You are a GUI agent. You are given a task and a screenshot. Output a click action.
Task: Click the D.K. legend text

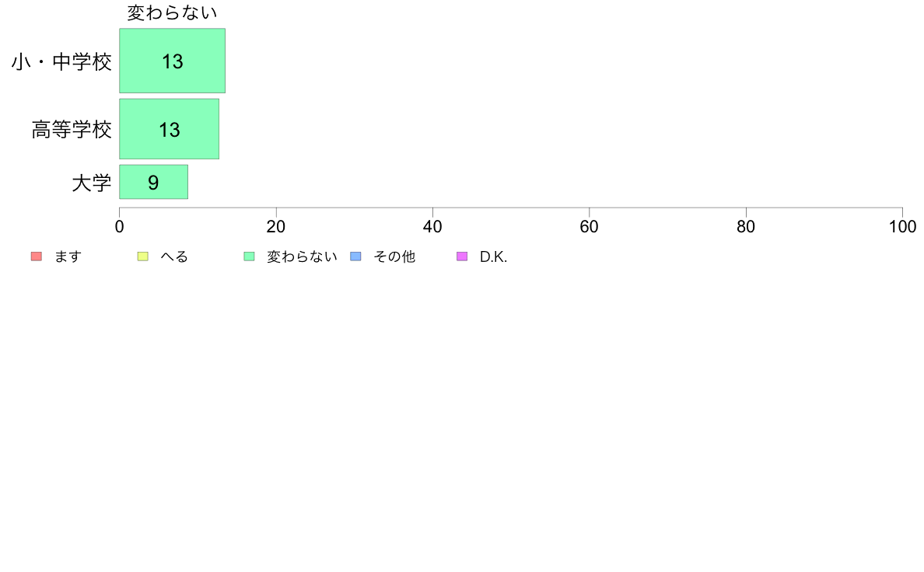coord(493,256)
